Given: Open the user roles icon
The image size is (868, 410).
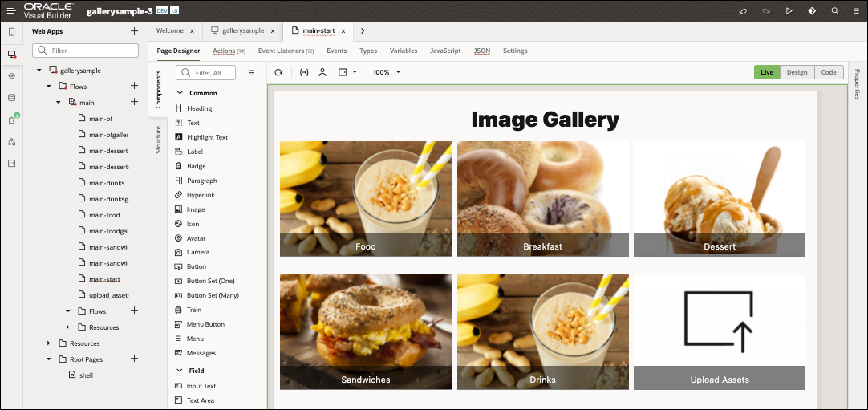Looking at the screenshot, I should pos(322,72).
